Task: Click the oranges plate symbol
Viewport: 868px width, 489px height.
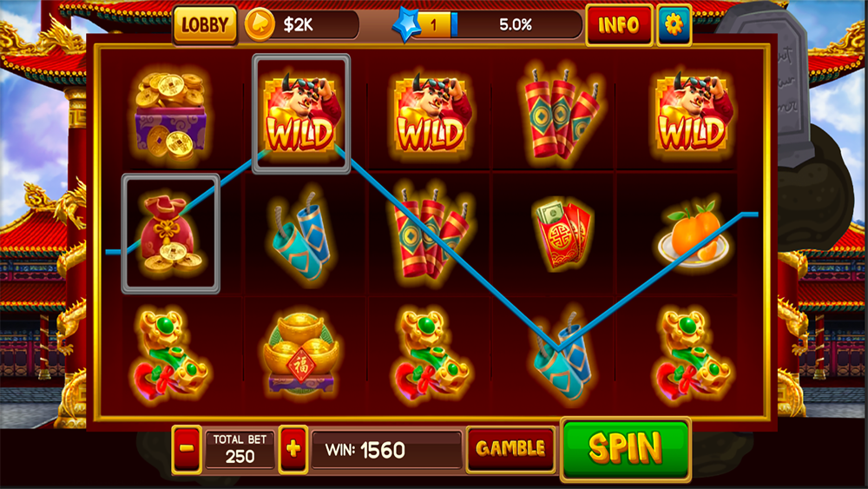Action: click(694, 236)
